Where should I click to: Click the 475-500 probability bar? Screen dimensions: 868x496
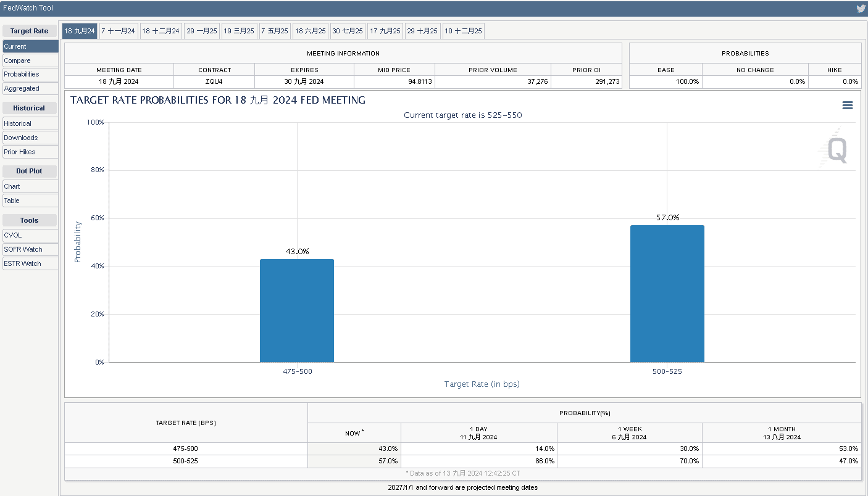click(297, 310)
